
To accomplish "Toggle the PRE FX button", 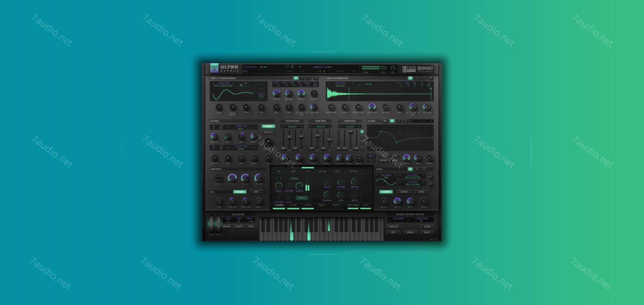I will [x=302, y=198].
